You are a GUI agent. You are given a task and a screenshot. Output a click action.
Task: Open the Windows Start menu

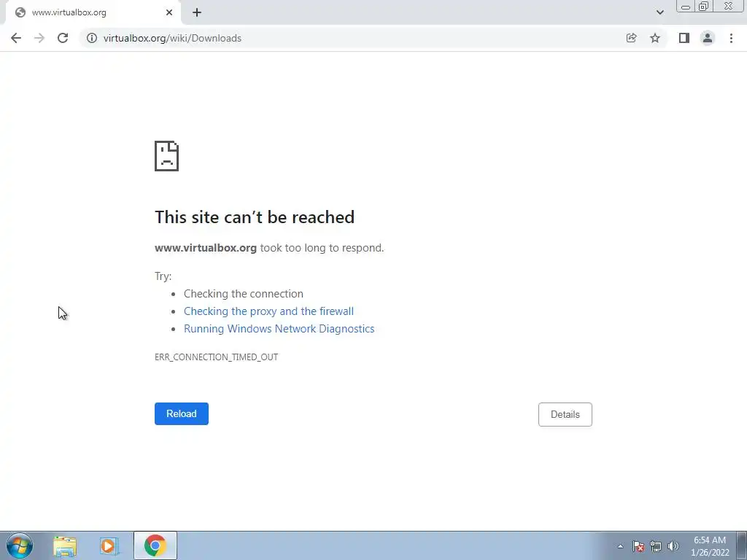20,545
